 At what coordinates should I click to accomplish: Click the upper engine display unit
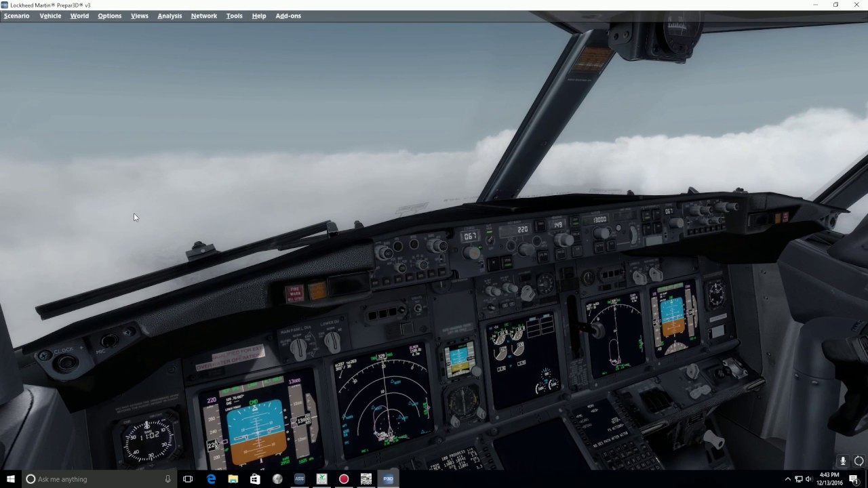524,360
